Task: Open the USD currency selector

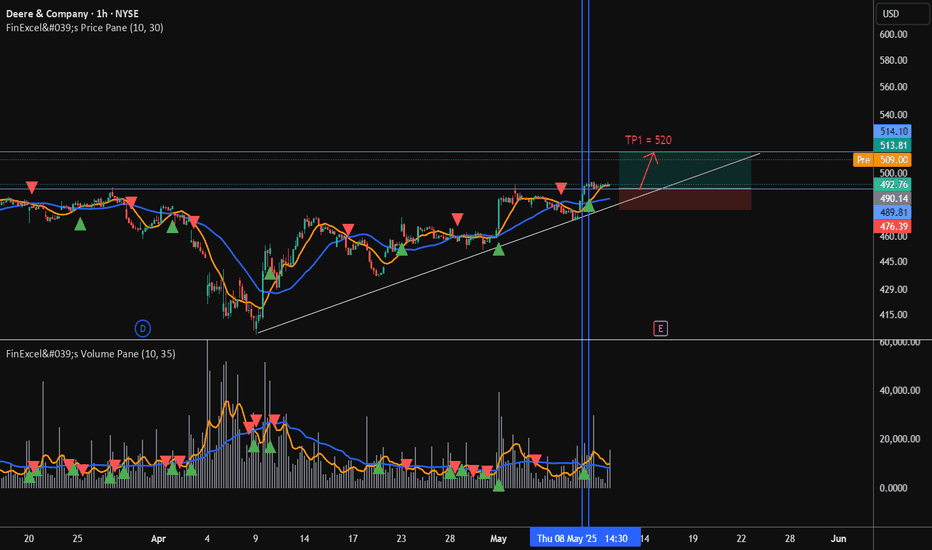Action: [902, 14]
